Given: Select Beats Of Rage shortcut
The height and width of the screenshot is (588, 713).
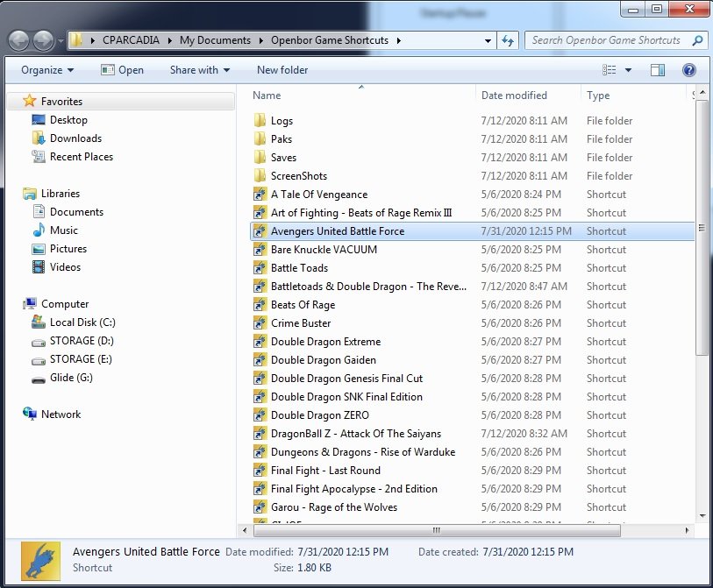Looking at the screenshot, I should pyautogui.click(x=472, y=304).
